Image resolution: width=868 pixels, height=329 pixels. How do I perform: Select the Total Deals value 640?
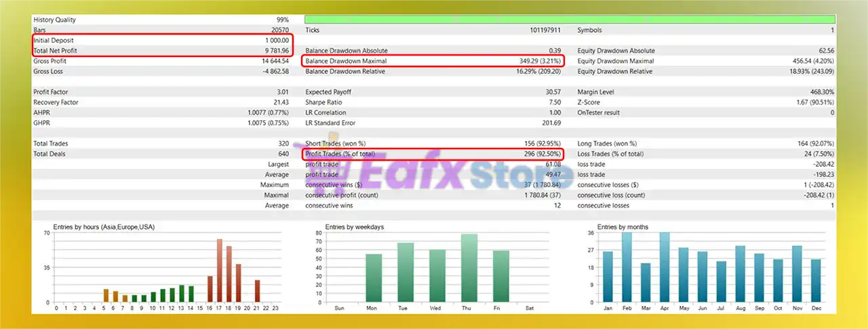click(283, 154)
